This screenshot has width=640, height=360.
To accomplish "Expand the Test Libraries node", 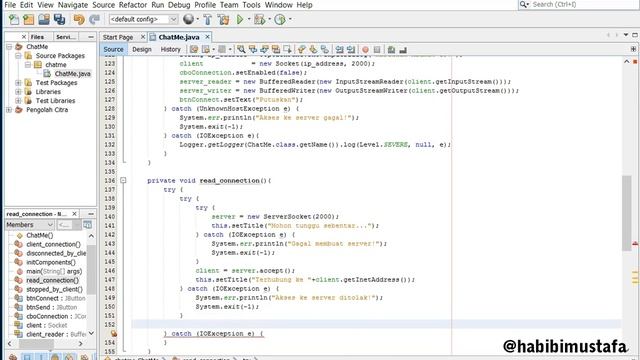I will [x=18, y=101].
